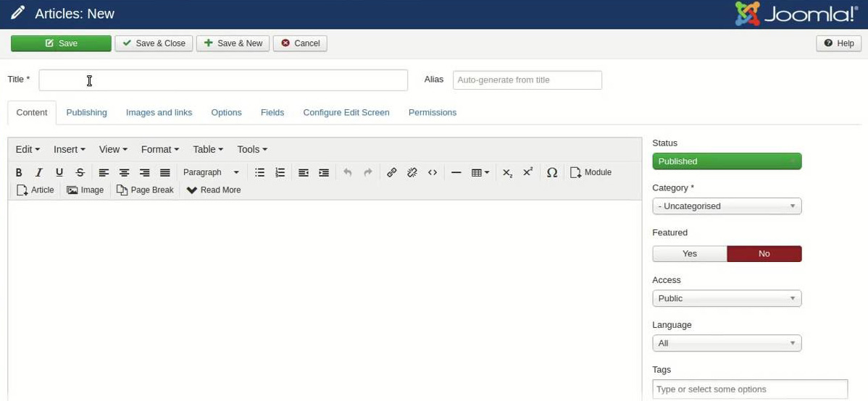This screenshot has height=401, width=868.
Task: Insert an Image via toolbar
Action: (85, 190)
